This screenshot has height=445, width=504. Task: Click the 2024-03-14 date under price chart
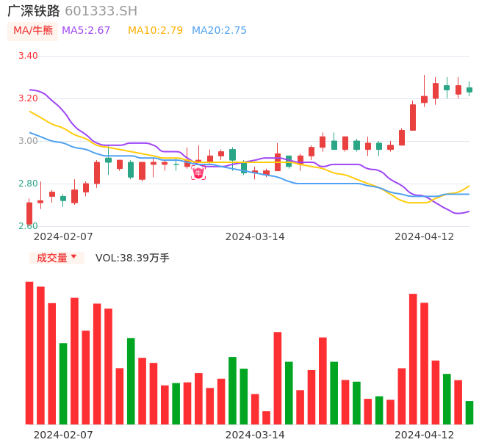pos(255,236)
